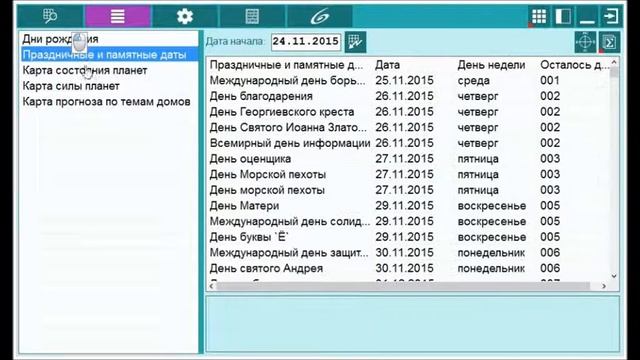Click the horizontal scrollbar left arrow

tap(211, 286)
